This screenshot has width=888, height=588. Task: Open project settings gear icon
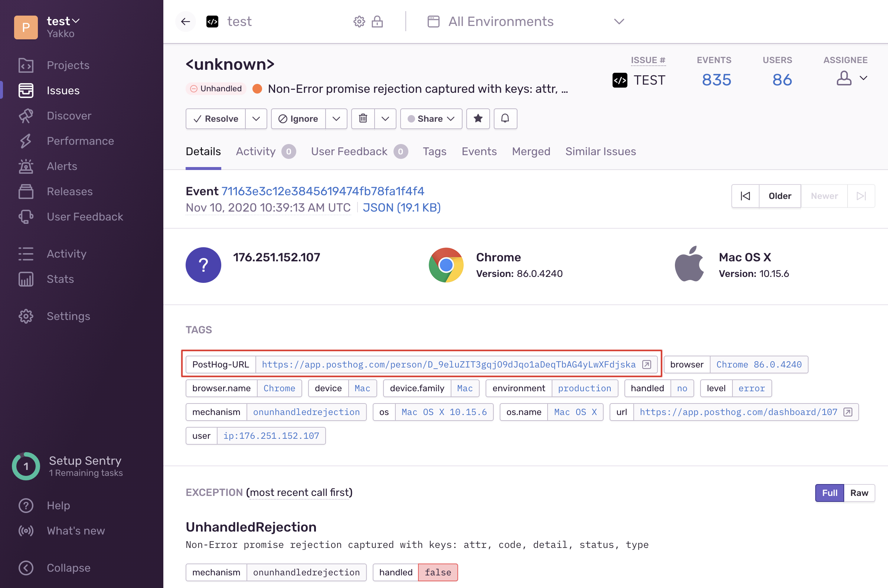(x=359, y=22)
